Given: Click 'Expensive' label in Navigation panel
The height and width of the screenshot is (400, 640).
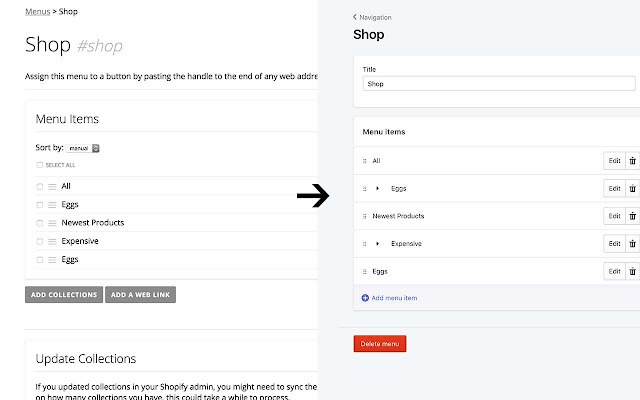Looking at the screenshot, I should [406, 244].
